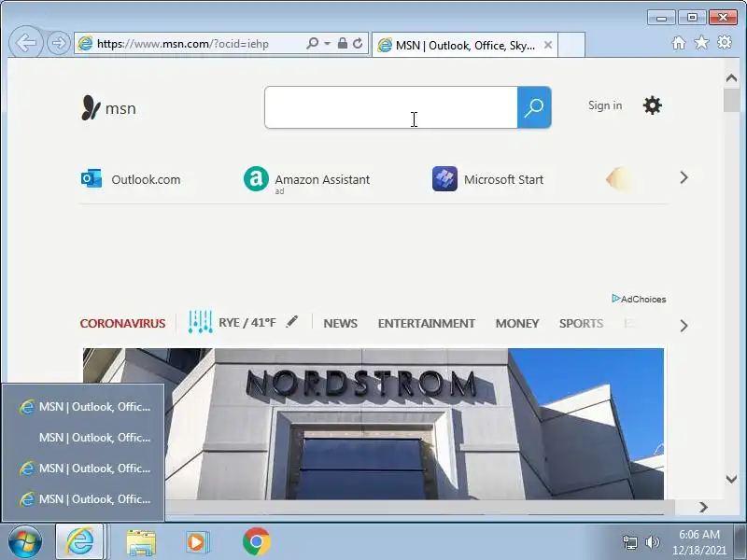The height and width of the screenshot is (560, 747).
Task: Open volume speaker tray icon
Action: (652, 542)
